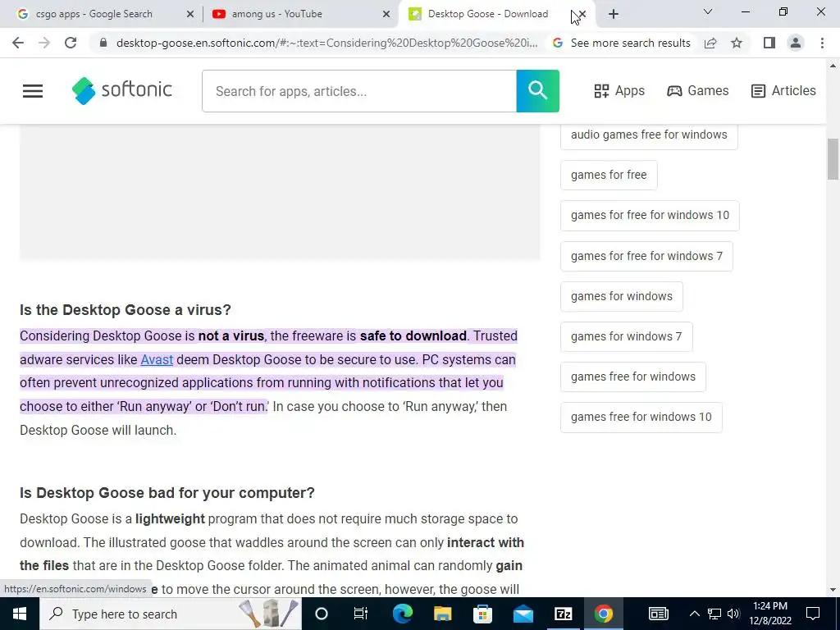Click the Softonic logo
Image resolution: width=840 pixels, height=630 pixels.
[122, 90]
